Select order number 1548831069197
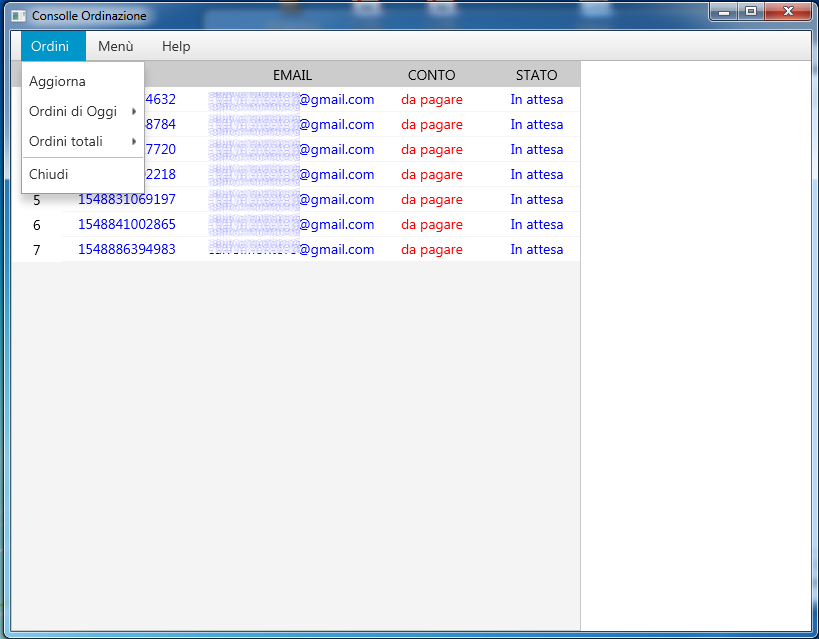Image resolution: width=819 pixels, height=639 pixels. [x=126, y=199]
